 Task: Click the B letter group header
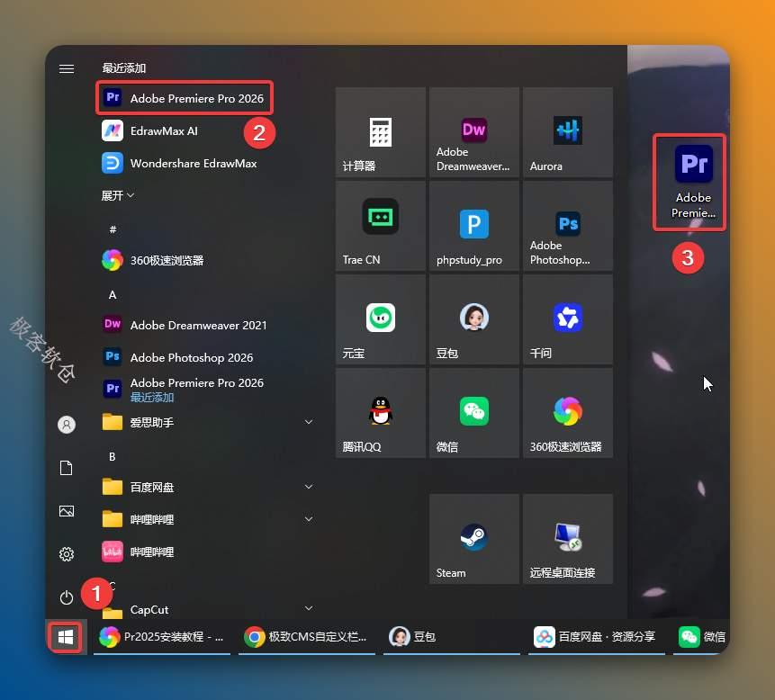pyautogui.click(x=113, y=456)
